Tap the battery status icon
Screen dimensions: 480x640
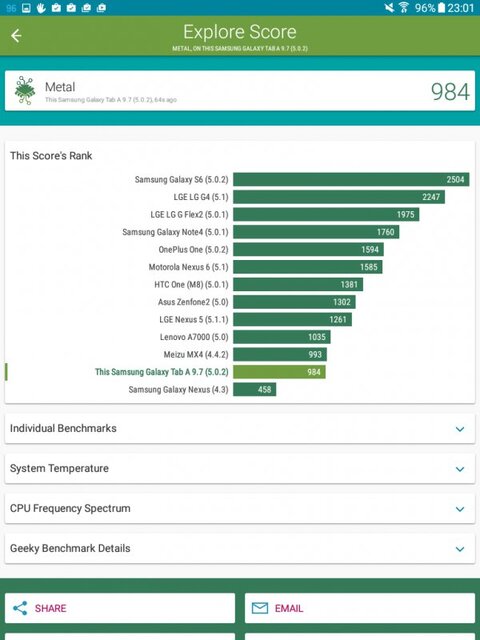pyautogui.click(x=441, y=7)
